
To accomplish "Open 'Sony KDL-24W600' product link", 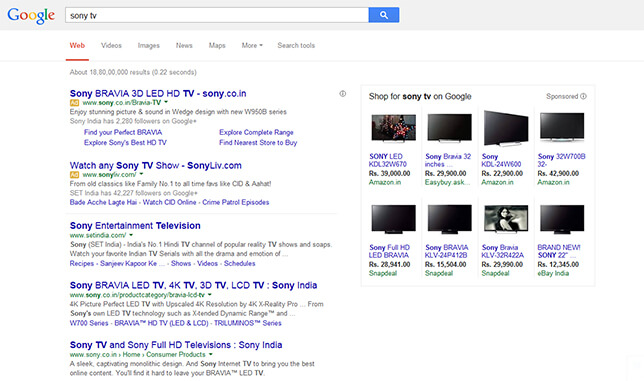I will pos(501,160).
